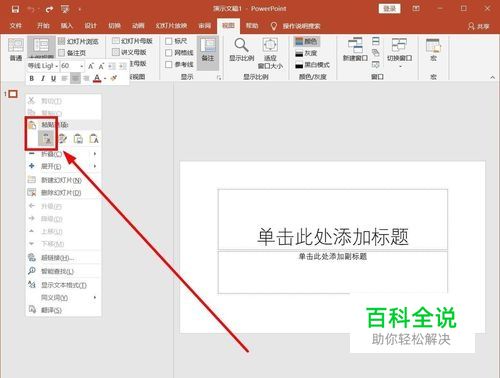This screenshot has height=378, width=500.
Task: Open the 插入 Insert tab
Action: coord(67,26)
